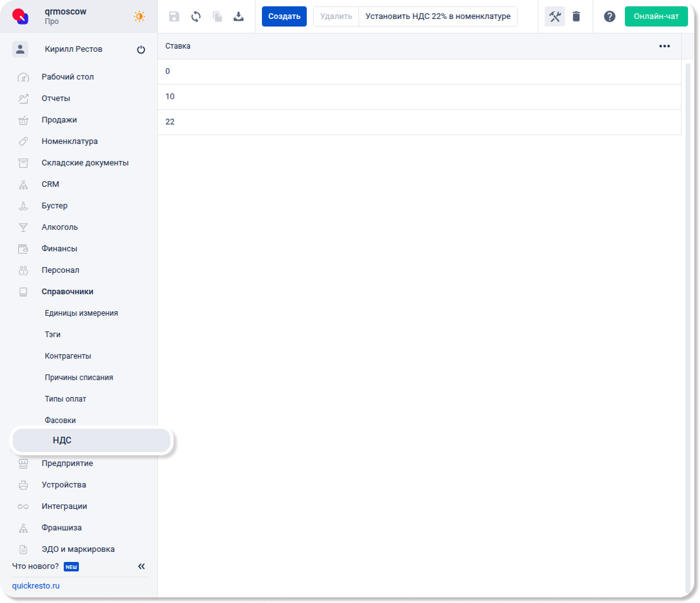This screenshot has width=700, height=603.
Task: Open the help question mark icon
Action: pos(609,16)
